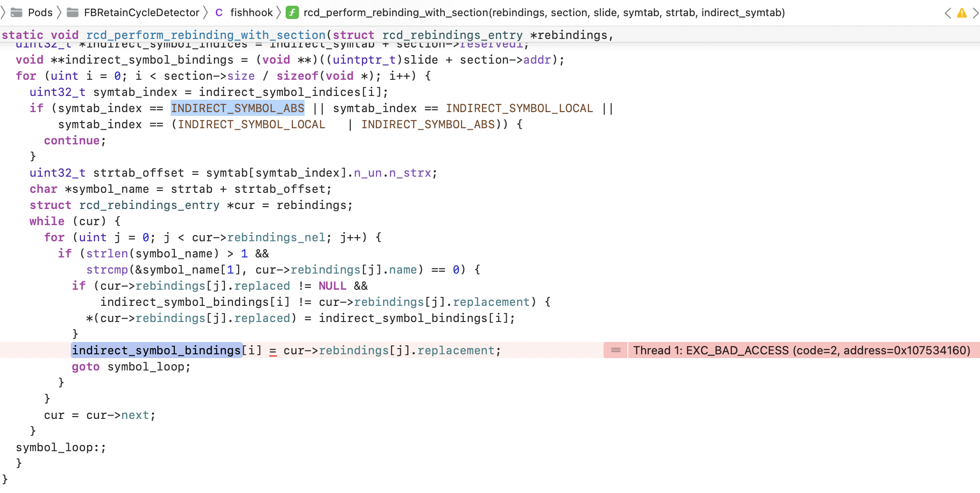This screenshot has width=980, height=493.
Task: Click 'void **indirect_symbol_bindings' declaration
Action: [125, 60]
